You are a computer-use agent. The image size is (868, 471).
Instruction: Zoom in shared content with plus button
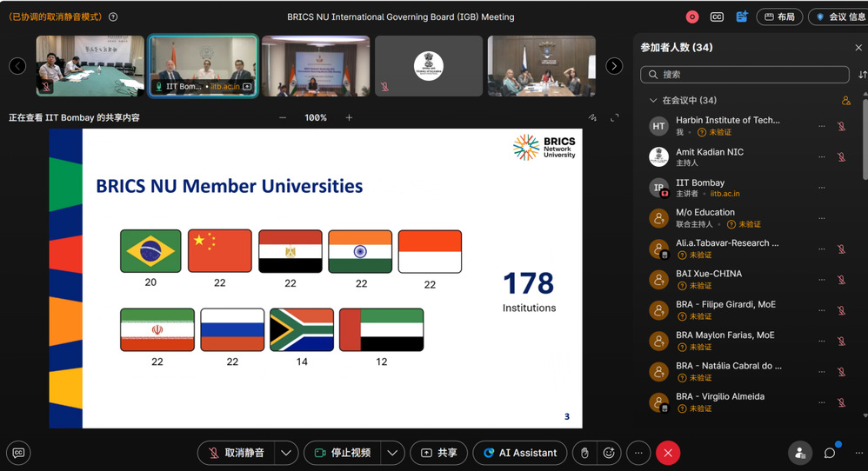[x=350, y=118]
